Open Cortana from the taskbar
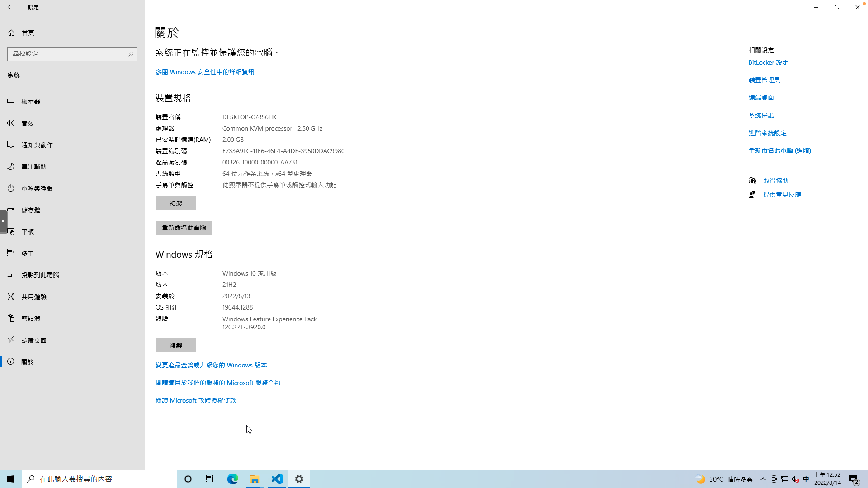This screenshot has height=488, width=868. [188, 479]
